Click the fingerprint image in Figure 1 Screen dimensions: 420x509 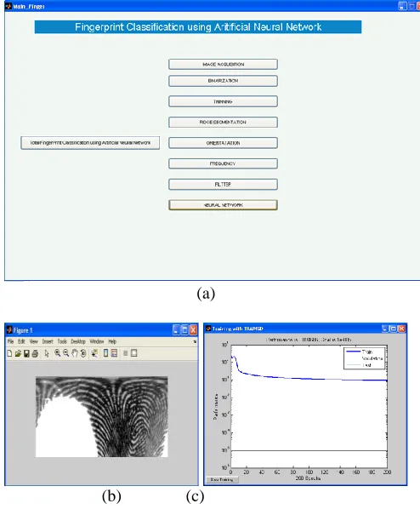click(x=101, y=416)
